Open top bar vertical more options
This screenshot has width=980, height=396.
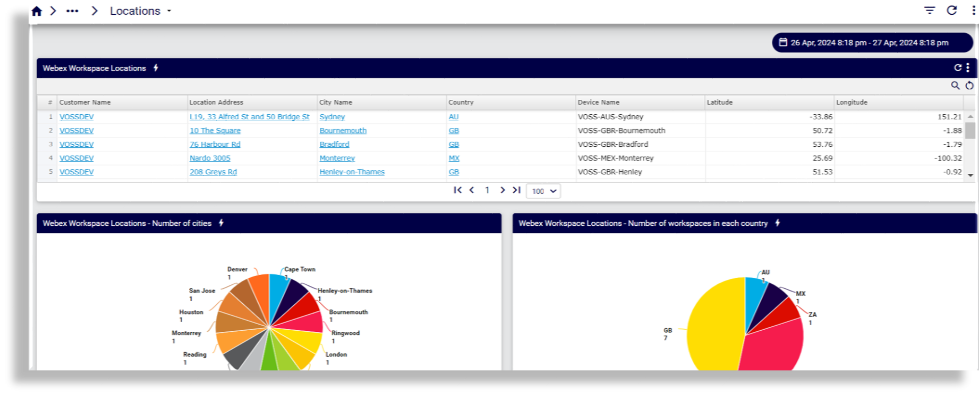pyautogui.click(x=973, y=10)
